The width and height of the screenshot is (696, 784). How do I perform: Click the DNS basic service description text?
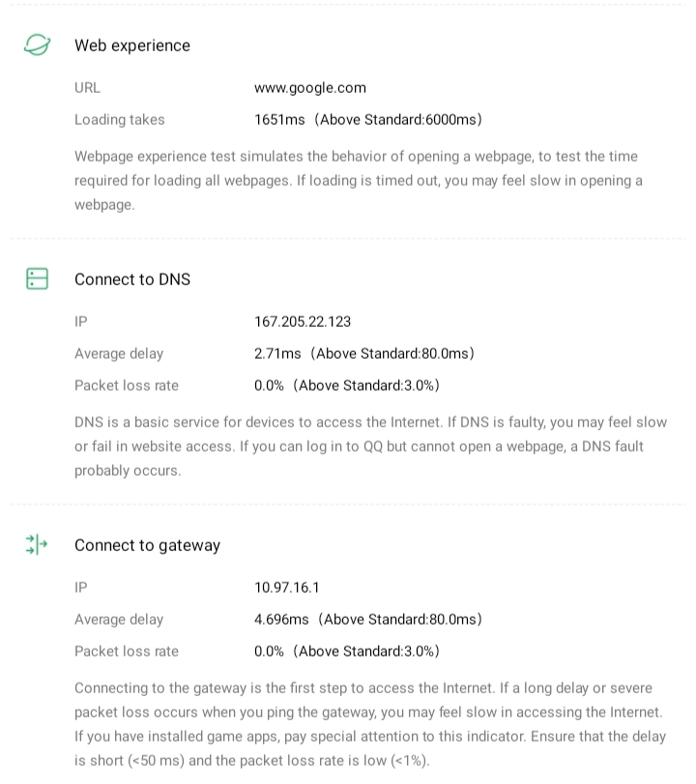(370, 447)
